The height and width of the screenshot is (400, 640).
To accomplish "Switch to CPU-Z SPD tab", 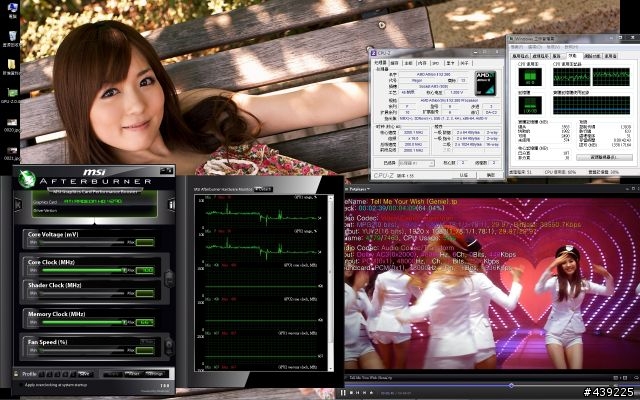I will pos(436,63).
